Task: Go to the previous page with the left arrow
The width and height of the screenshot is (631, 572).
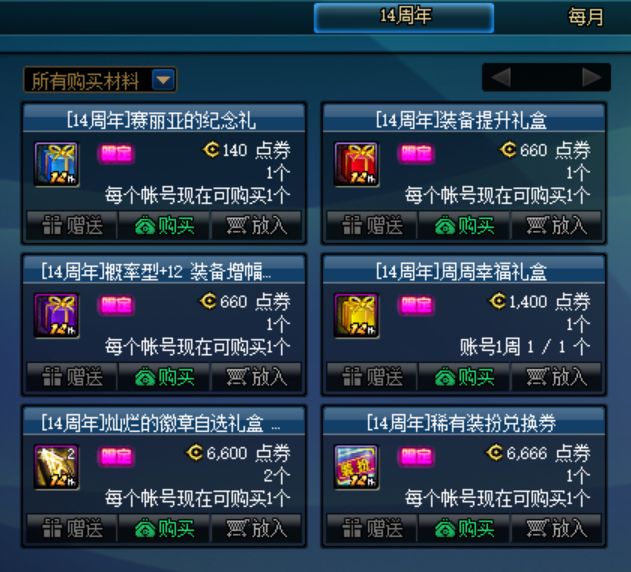Action: click(x=501, y=77)
